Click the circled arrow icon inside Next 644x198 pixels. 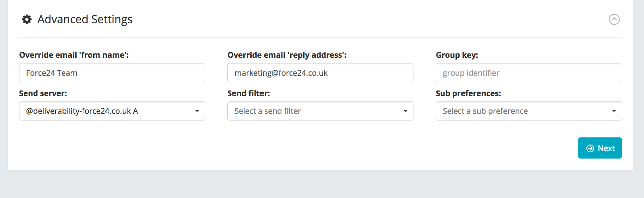pos(590,148)
